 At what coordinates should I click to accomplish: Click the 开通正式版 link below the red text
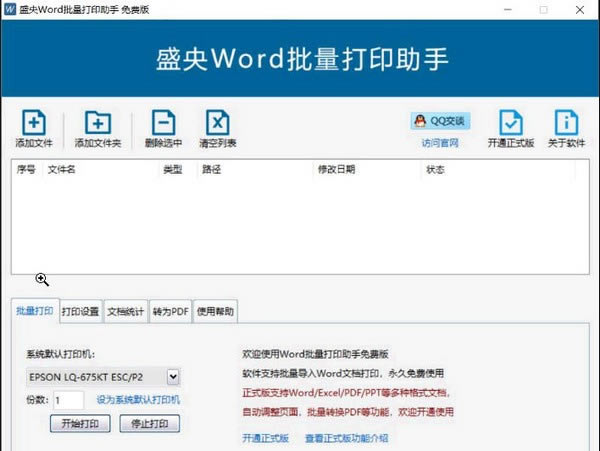[266, 438]
